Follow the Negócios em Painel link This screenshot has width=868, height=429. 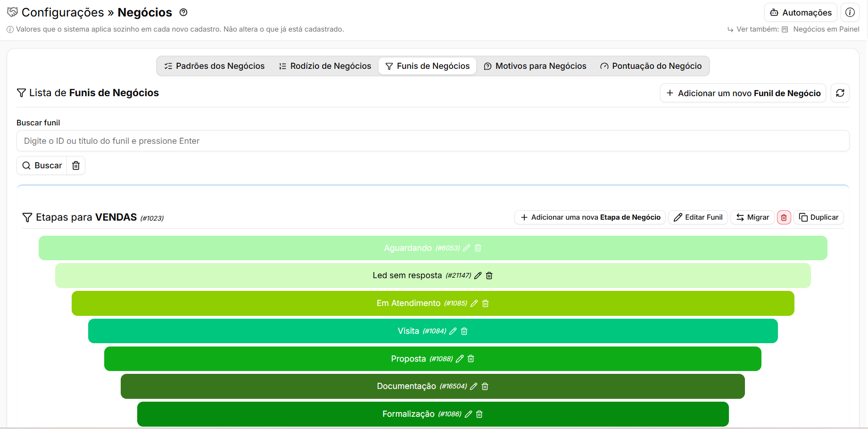tap(821, 29)
